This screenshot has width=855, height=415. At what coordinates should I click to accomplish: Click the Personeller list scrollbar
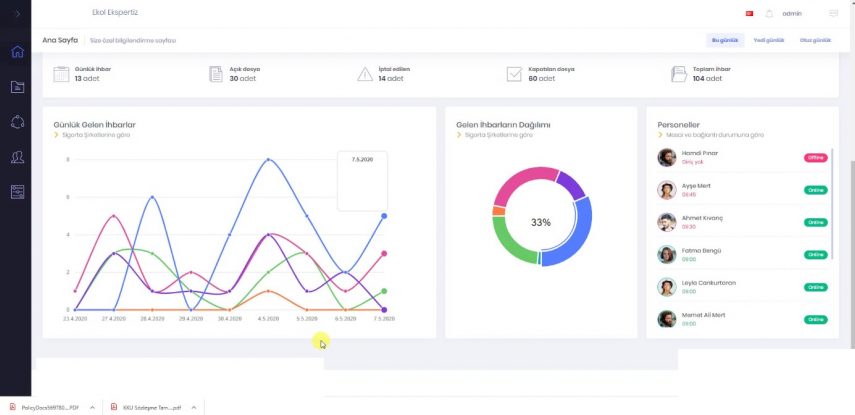833,200
